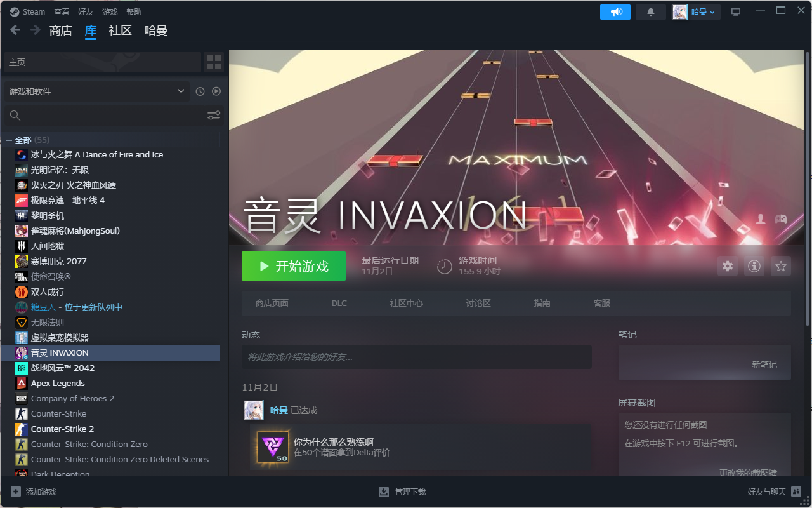Toggle the grid collections view icon

point(214,62)
